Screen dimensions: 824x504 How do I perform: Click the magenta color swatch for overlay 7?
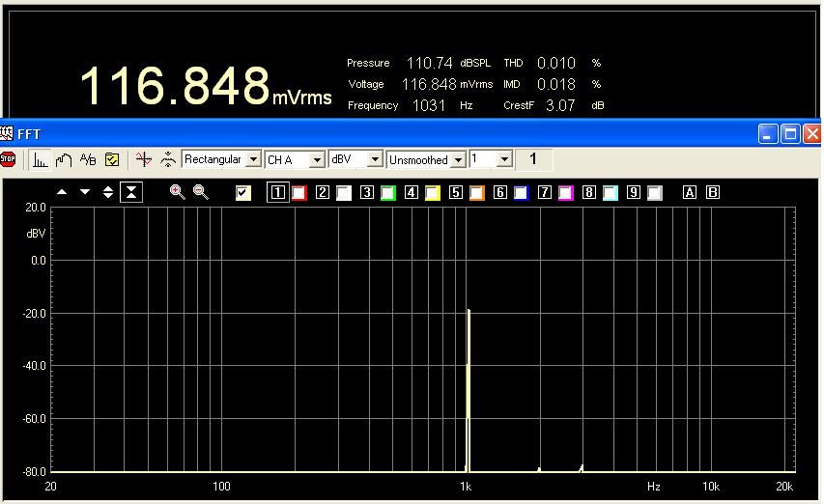coord(566,192)
